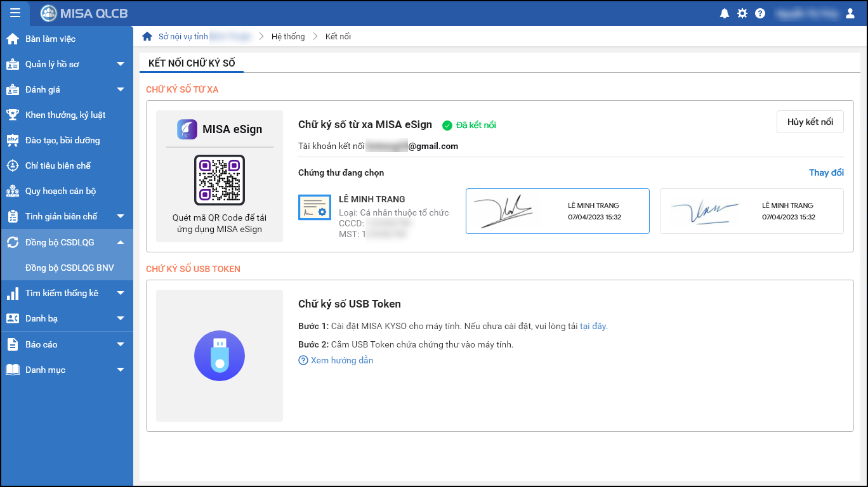Click the green connected check icon

[x=447, y=126]
